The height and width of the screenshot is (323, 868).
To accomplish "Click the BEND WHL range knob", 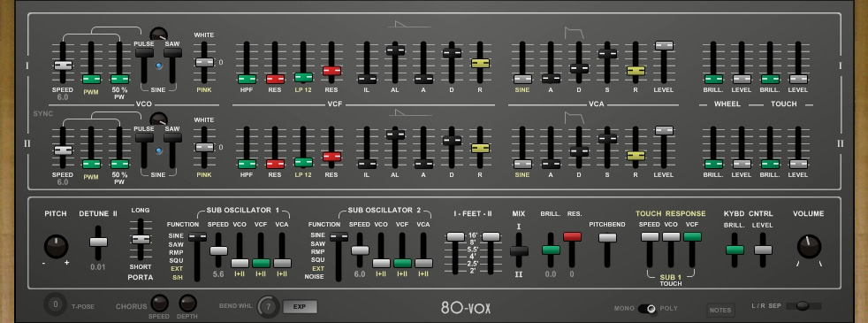I will [269, 306].
